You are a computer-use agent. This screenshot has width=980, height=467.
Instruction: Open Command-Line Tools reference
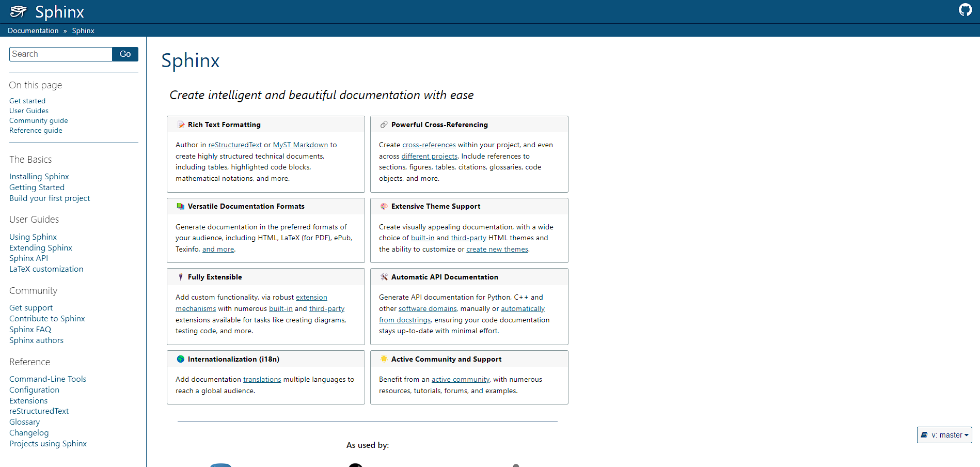[48, 379]
